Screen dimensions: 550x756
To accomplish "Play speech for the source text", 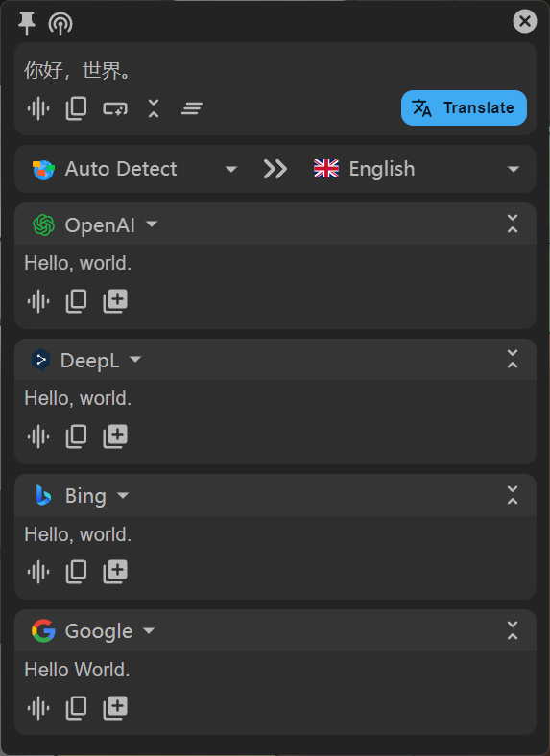I will click(38, 108).
